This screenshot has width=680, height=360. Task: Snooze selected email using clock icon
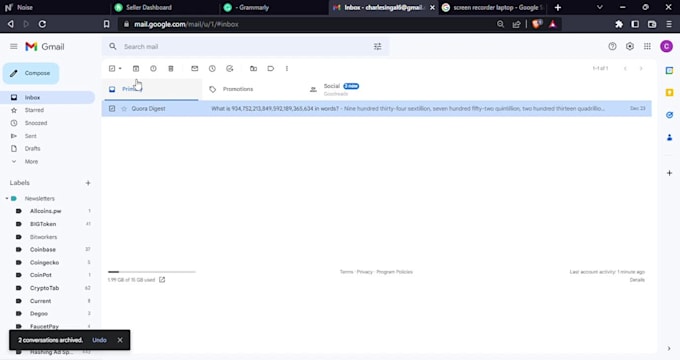[x=212, y=69]
